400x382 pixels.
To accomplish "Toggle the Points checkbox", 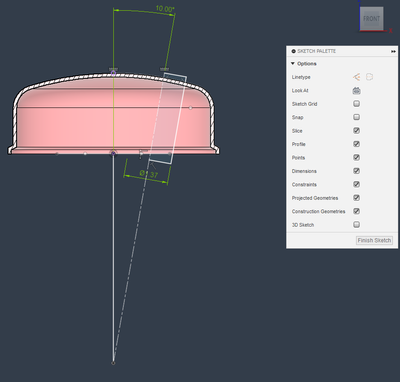I will tap(356, 157).
